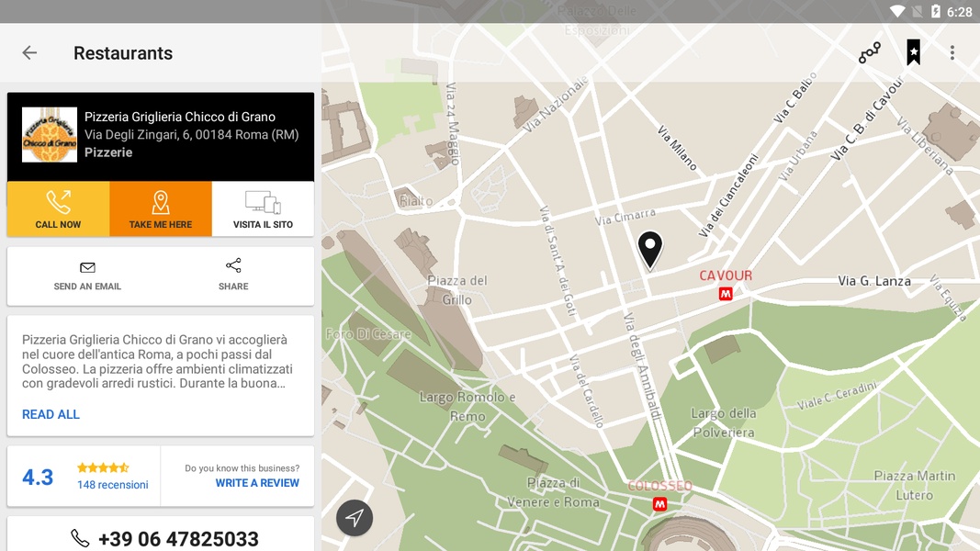Image resolution: width=980 pixels, height=551 pixels.
Task: Open the Write a Review link
Action: (257, 483)
